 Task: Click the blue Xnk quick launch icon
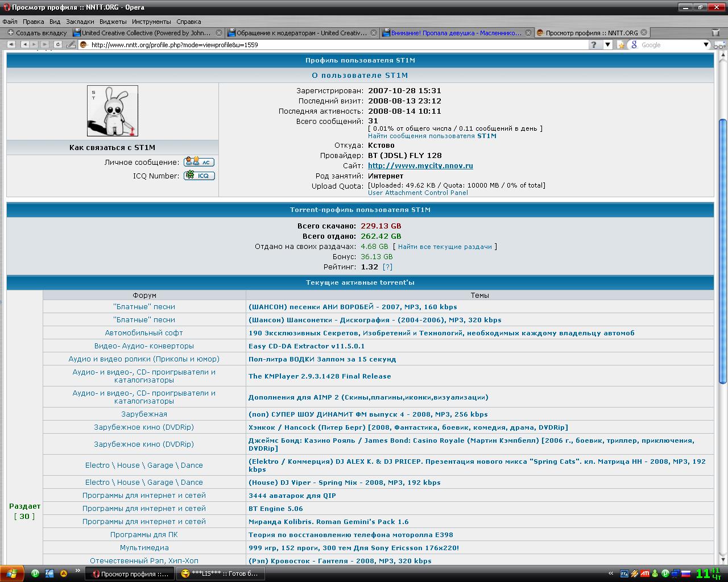tap(49, 573)
